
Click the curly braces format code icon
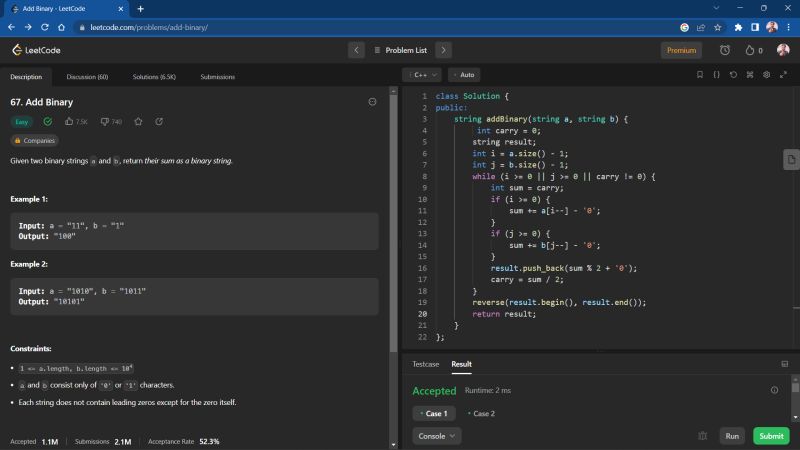click(x=717, y=75)
